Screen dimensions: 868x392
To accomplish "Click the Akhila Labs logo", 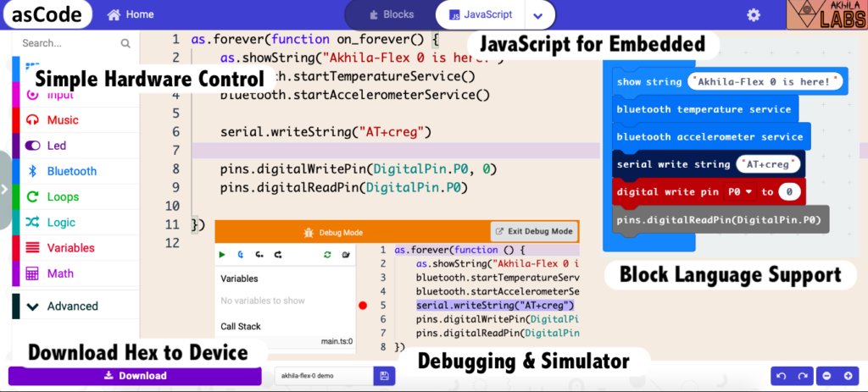I will point(826,14).
